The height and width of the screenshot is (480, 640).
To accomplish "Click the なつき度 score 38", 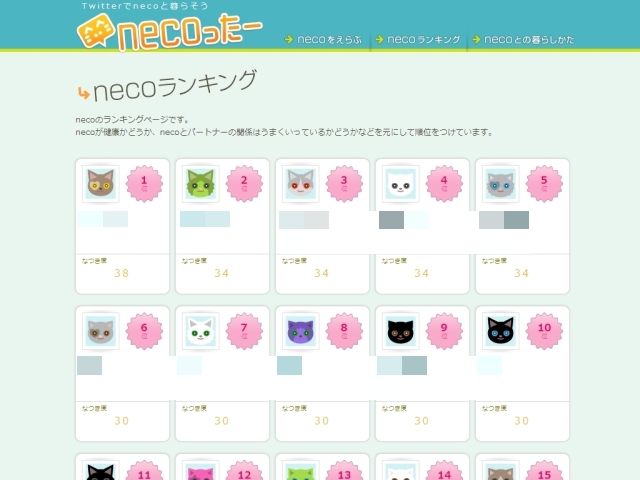I will point(122,273).
